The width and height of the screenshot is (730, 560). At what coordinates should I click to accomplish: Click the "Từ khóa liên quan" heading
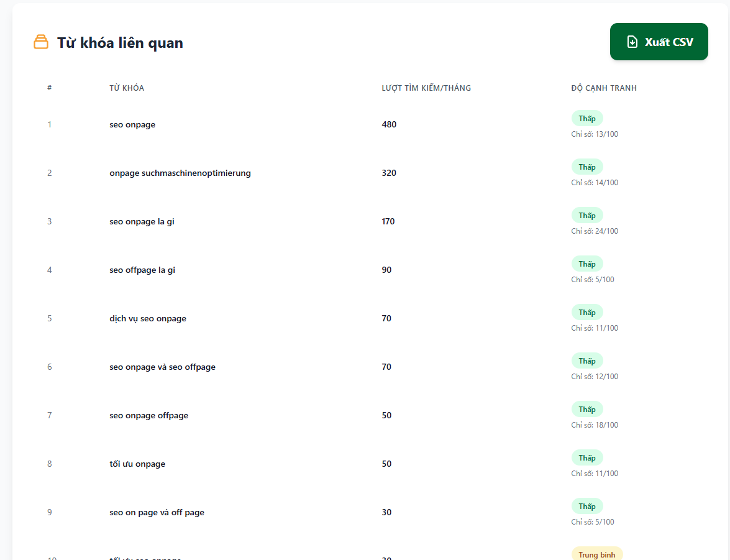[120, 43]
